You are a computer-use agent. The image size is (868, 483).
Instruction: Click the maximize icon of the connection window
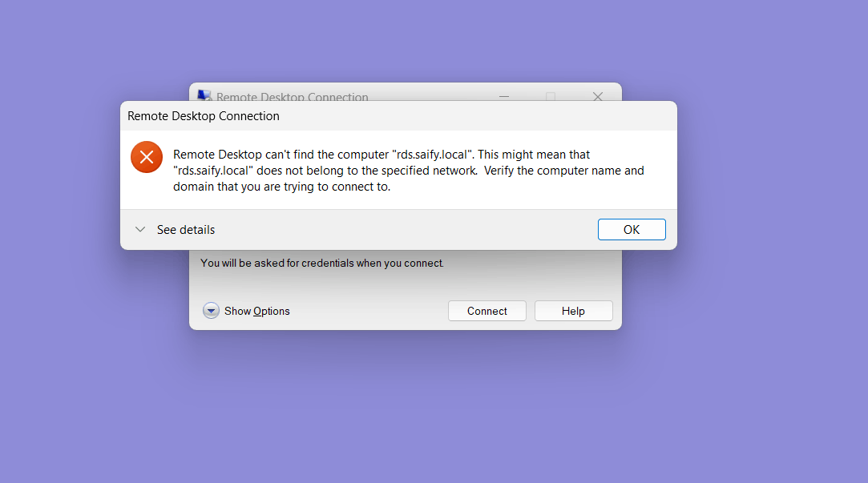coord(551,96)
